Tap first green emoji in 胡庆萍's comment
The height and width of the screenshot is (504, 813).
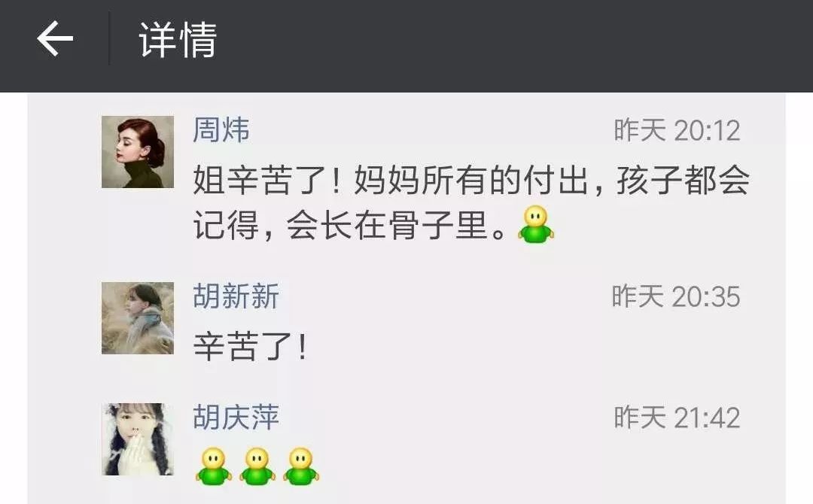pos(213,466)
